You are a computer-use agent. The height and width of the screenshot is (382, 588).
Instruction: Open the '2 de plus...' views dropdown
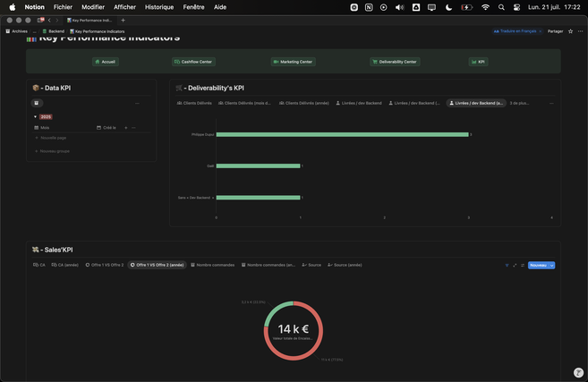pyautogui.click(x=519, y=103)
